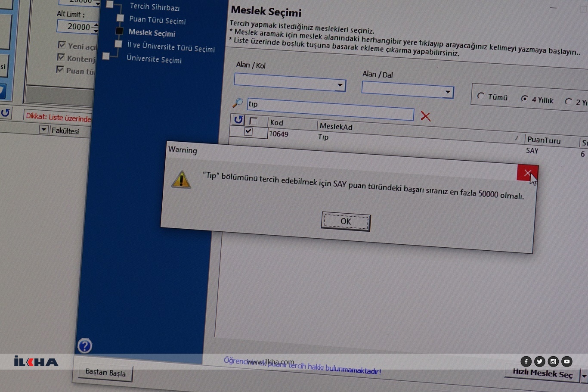Screen dimensions: 588x392
Task: Select the 2 Yıllık radio option
Action: pos(569,101)
